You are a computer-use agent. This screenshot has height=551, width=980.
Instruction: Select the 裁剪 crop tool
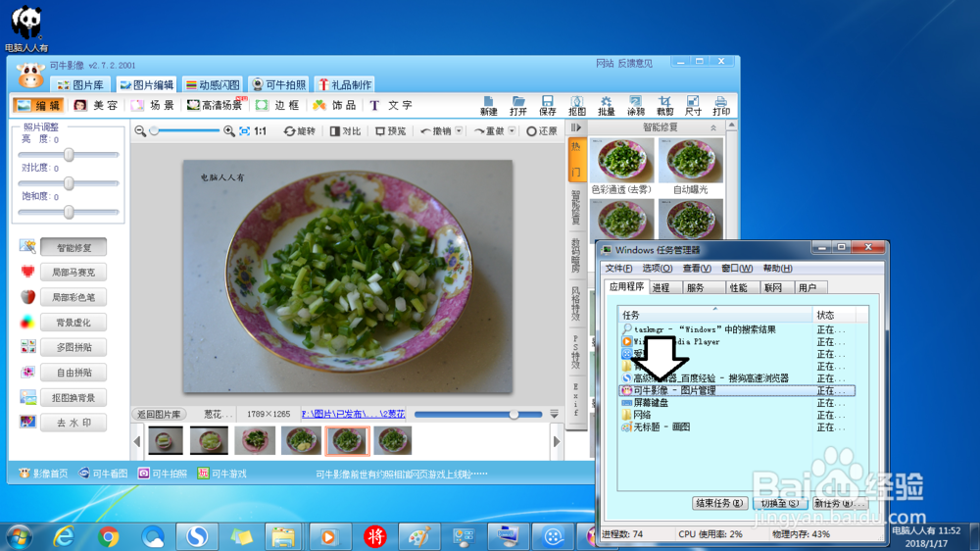(x=665, y=106)
